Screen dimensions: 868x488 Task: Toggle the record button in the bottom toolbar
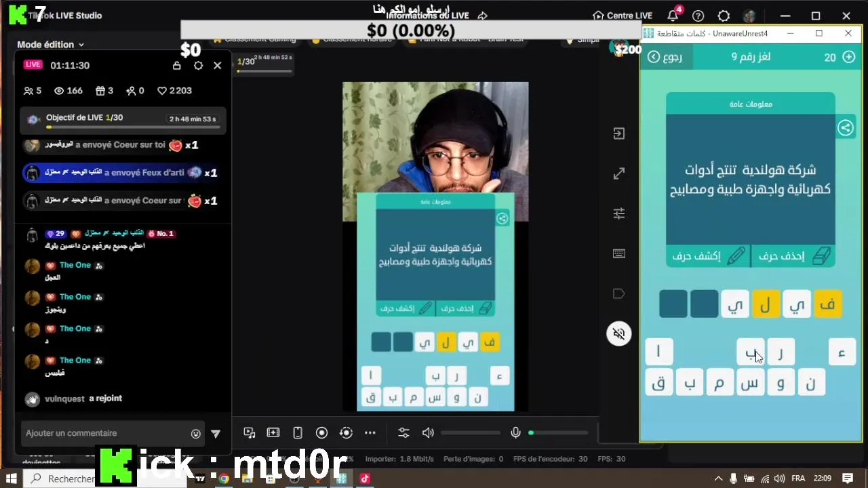pos(321,433)
